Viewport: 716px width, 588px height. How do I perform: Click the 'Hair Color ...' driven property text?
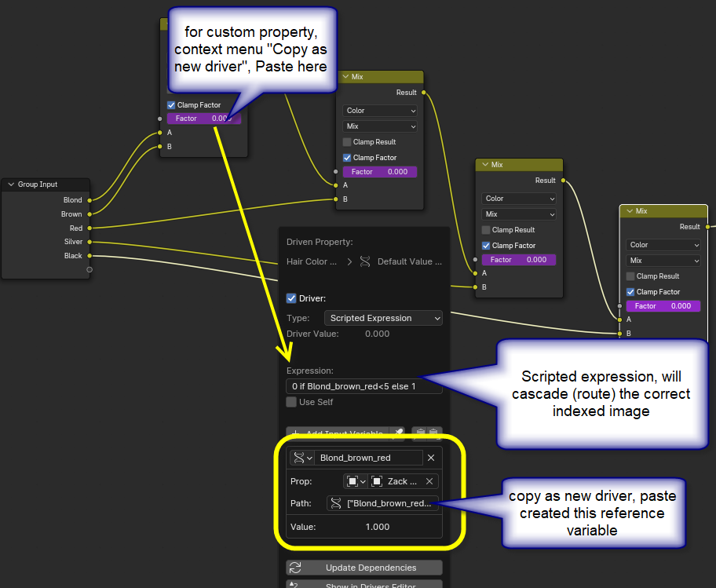click(x=312, y=261)
